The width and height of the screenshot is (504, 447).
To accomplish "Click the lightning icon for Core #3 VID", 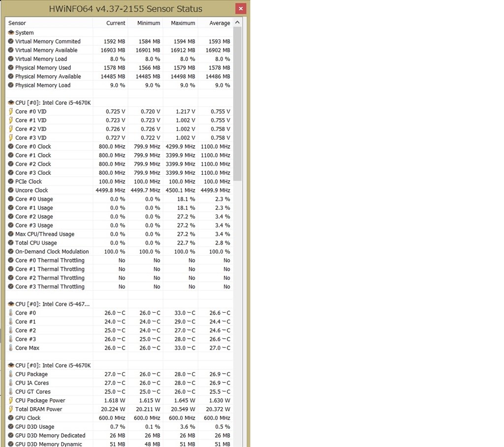I will (x=11, y=138).
